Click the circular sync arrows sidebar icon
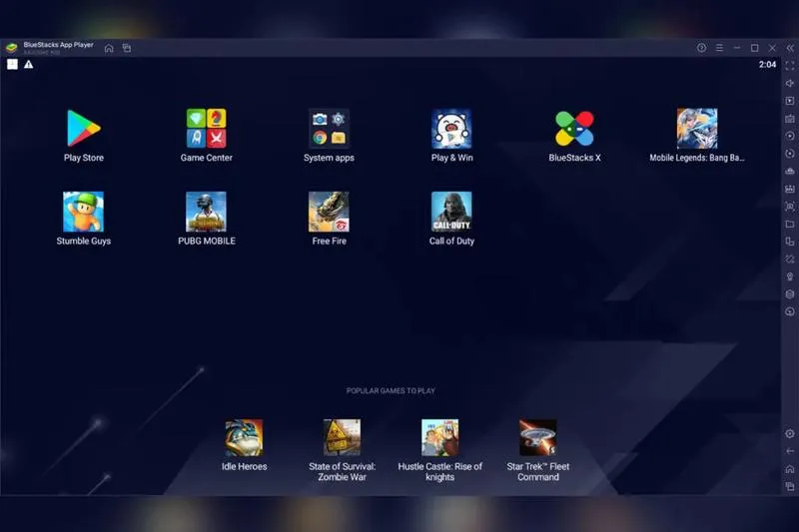Viewport: 799px width, 532px height. coord(790,154)
